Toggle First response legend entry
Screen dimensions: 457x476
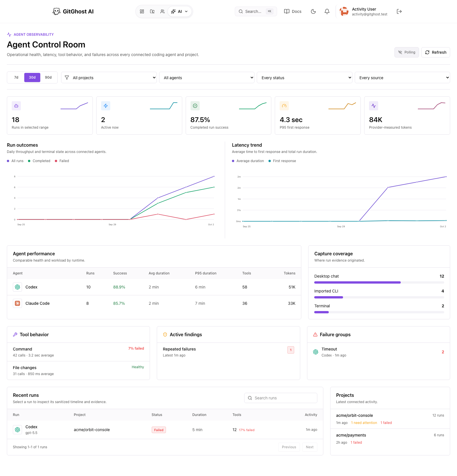pos(282,161)
